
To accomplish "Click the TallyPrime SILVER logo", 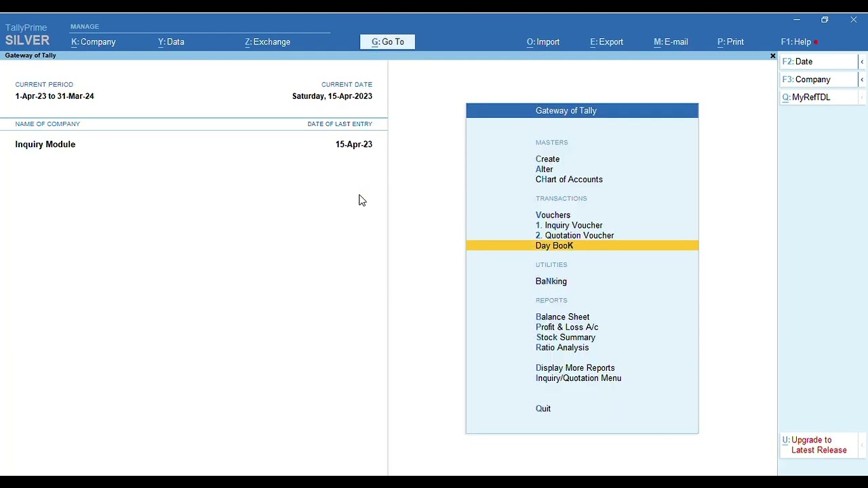I will coord(27,35).
